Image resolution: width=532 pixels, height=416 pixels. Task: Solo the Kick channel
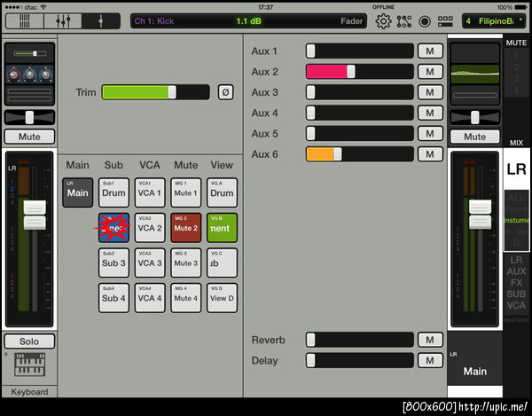point(29,341)
